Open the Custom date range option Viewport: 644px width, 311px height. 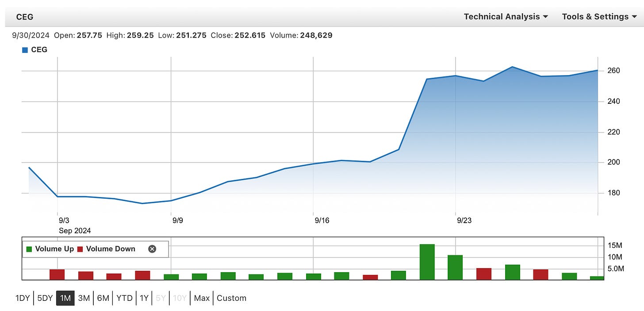pyautogui.click(x=231, y=298)
